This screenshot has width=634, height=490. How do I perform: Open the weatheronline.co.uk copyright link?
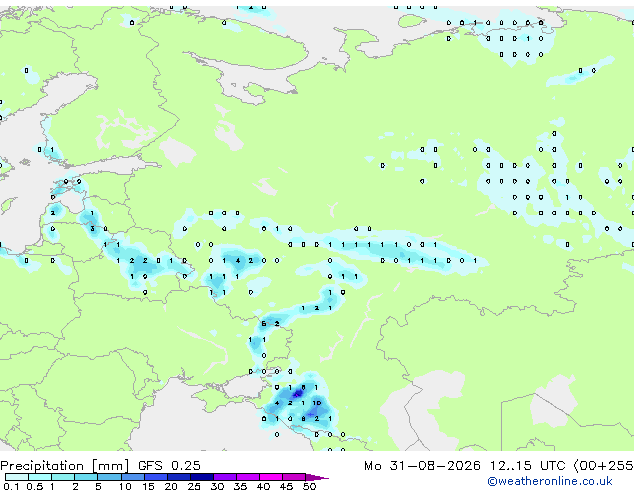(x=549, y=481)
